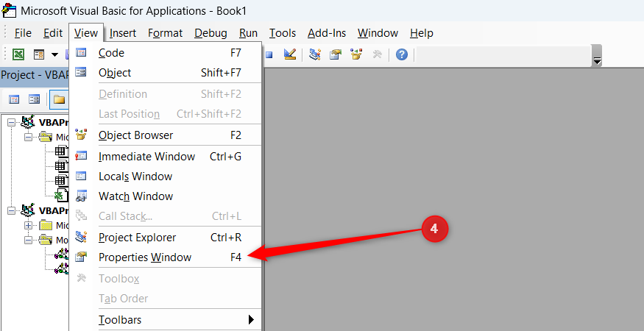The image size is (644, 331).
Task: Click the VBA application icon in title bar
Action: tap(9, 10)
